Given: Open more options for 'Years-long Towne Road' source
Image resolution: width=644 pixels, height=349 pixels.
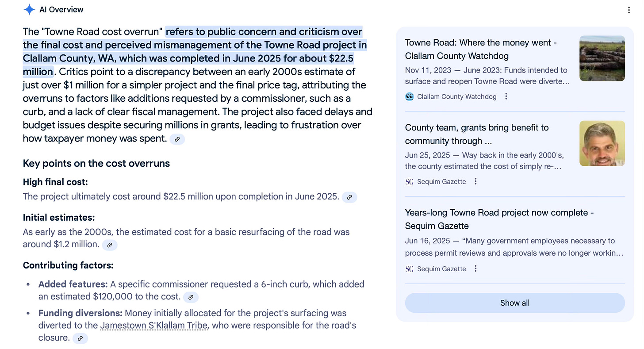Looking at the screenshot, I should 475,269.
